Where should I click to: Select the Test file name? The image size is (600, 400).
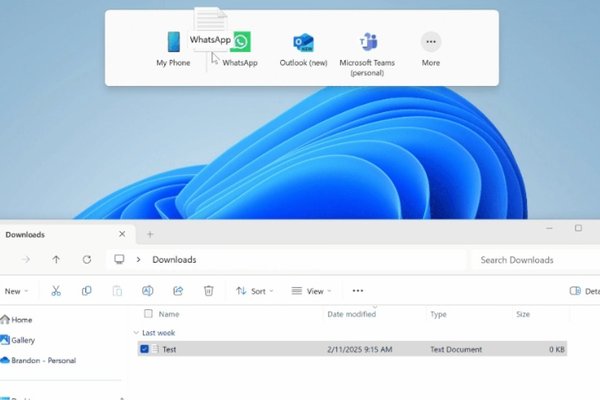click(169, 349)
